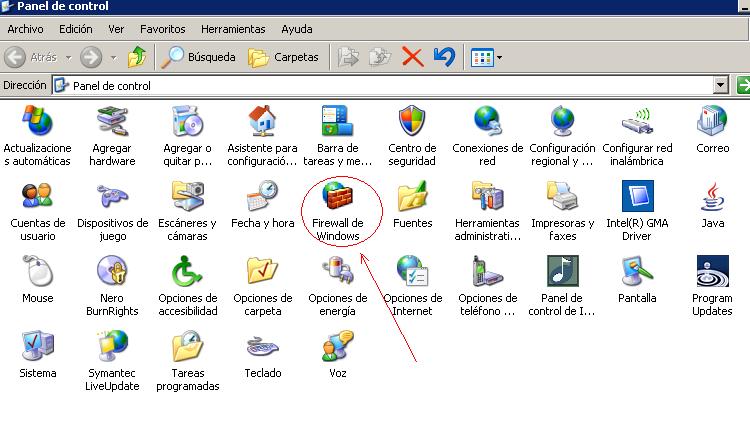The width and height of the screenshot is (750, 432).
Task: Open Program Updates icon
Action: [x=712, y=271]
